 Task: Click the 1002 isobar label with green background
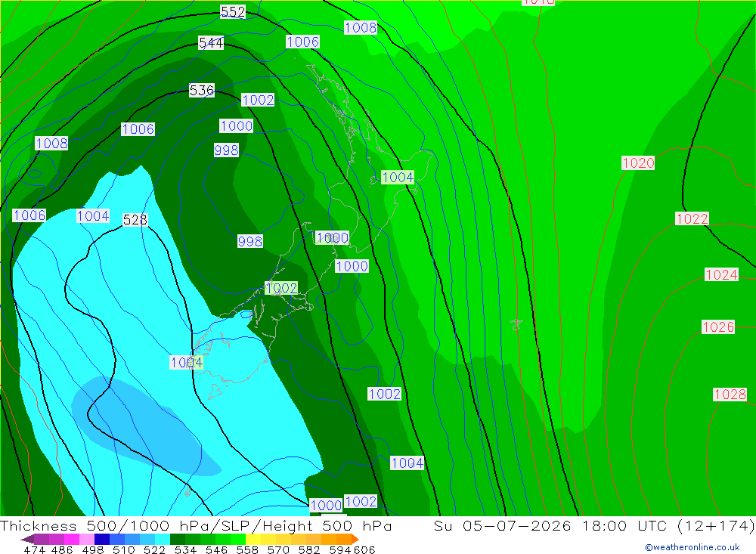[281, 288]
